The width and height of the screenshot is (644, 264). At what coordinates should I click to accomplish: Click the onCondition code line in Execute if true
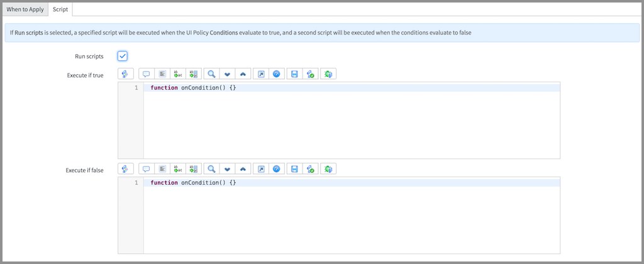[193, 88]
